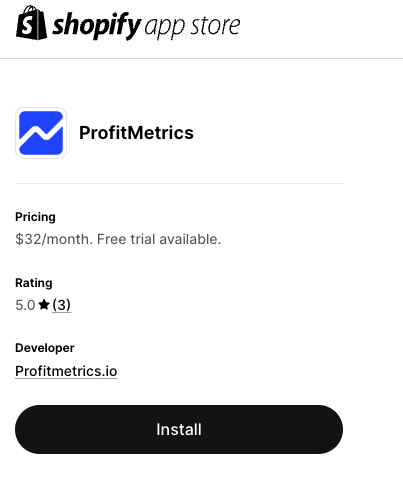Install the ProfitMetrics app
The width and height of the screenshot is (403, 486).
[x=179, y=429]
